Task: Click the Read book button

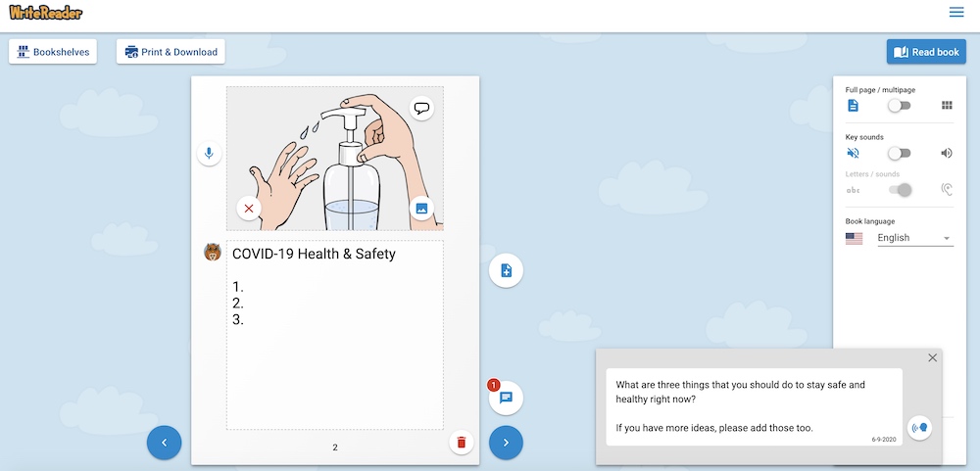Action: pyautogui.click(x=926, y=52)
